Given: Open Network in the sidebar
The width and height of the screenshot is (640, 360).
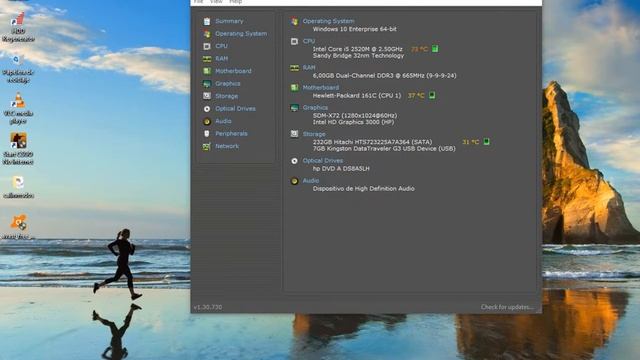Looking at the screenshot, I should point(227,146).
